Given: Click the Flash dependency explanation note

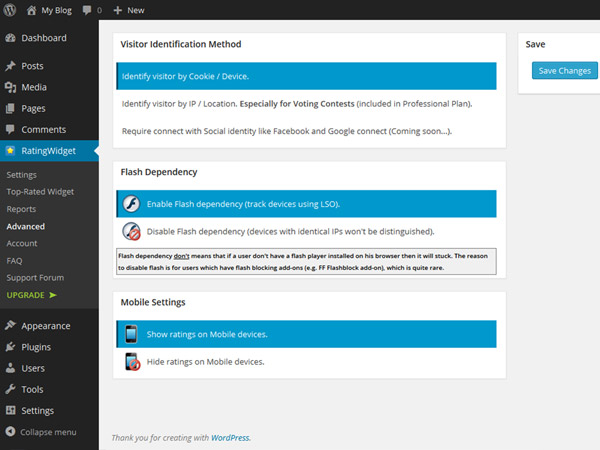Looking at the screenshot, I should pyautogui.click(x=306, y=261).
